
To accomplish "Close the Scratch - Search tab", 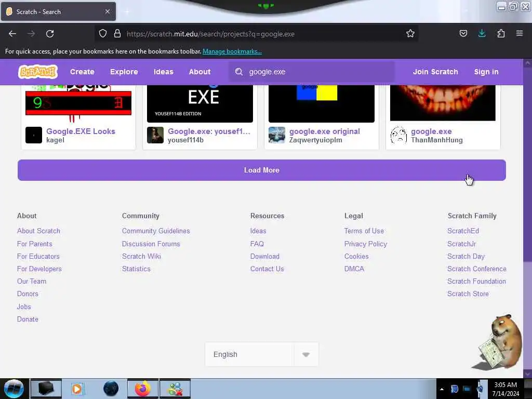I will [107, 11].
